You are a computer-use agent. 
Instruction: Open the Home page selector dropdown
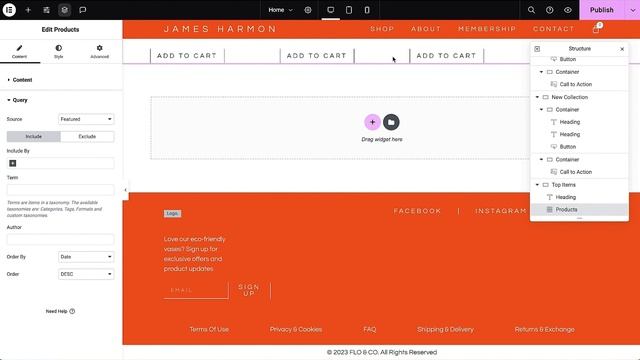click(280, 10)
